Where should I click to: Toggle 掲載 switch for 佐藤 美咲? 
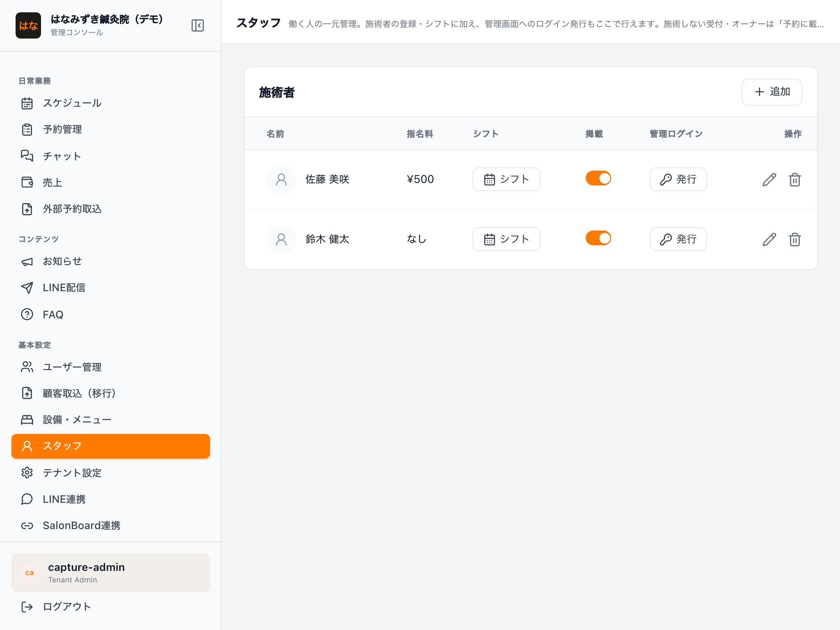pyautogui.click(x=598, y=178)
